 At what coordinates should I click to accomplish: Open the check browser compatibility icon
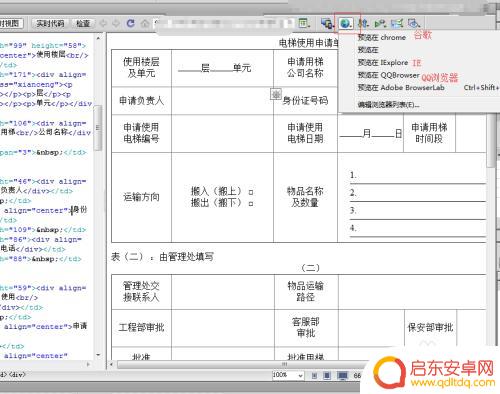(x=380, y=23)
